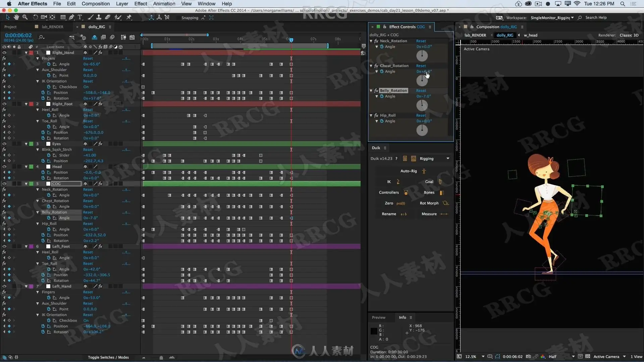Screen dimensions: 644x362
Task: Select the Hand tool
Action: coord(16,17)
